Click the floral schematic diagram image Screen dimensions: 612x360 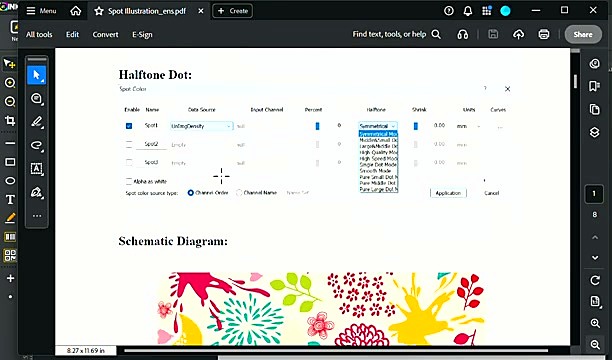click(x=321, y=308)
